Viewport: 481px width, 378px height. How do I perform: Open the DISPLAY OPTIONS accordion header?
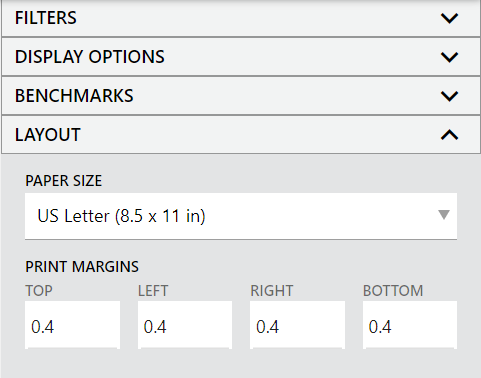point(241,57)
